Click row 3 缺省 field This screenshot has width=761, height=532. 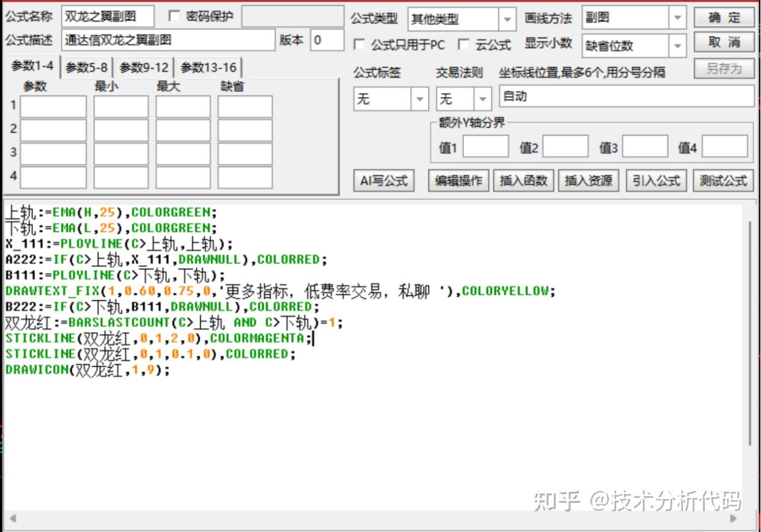click(x=245, y=154)
